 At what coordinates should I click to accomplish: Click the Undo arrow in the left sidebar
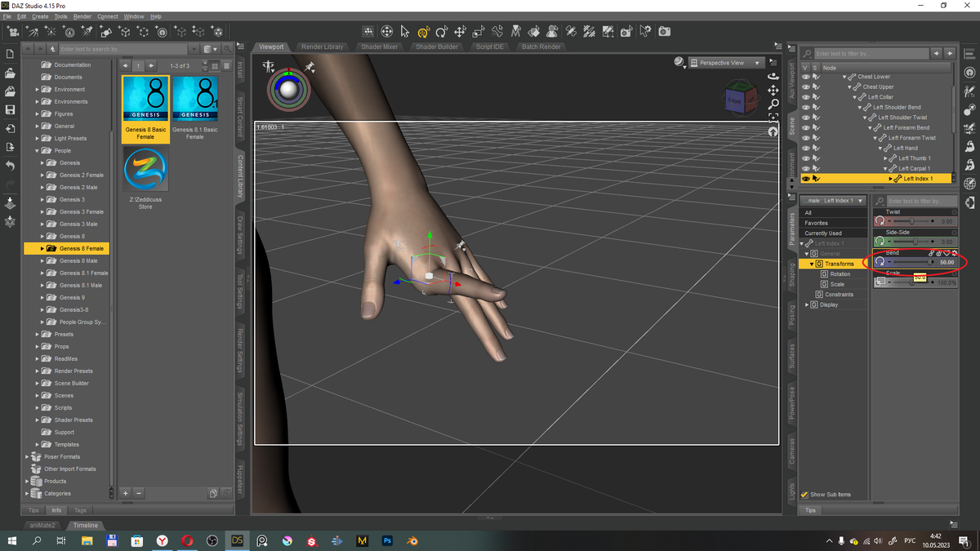point(10,166)
